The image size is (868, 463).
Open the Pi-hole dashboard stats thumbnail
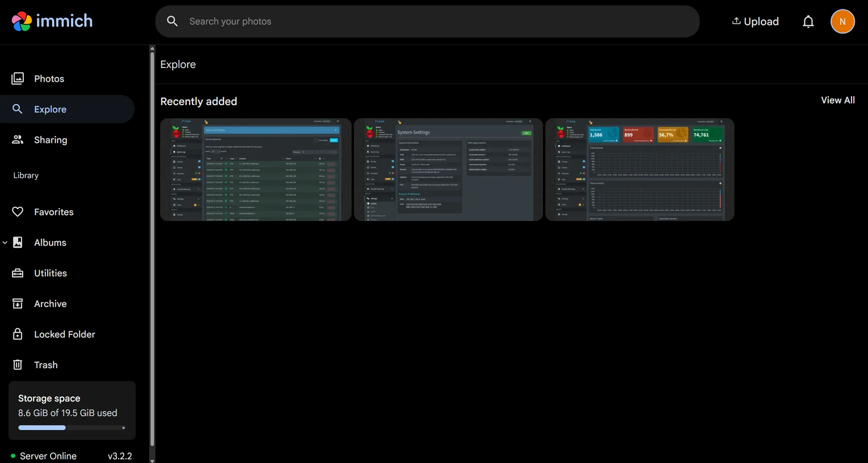pyautogui.click(x=640, y=170)
